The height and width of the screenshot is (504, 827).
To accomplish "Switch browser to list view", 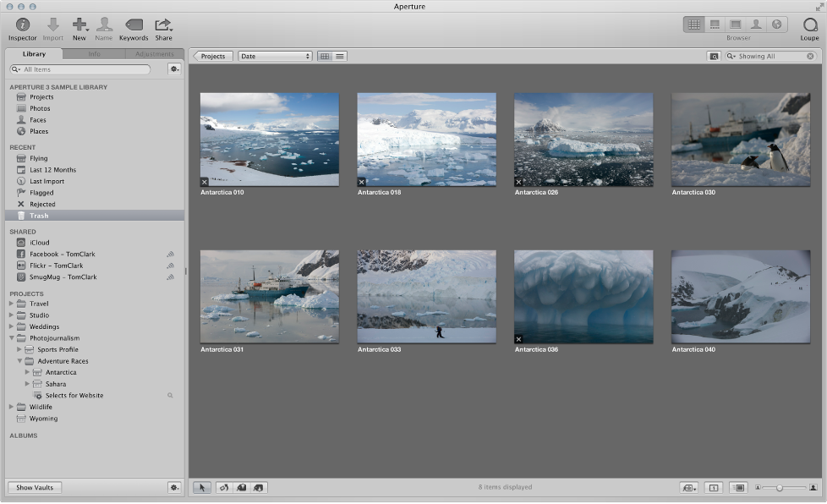I will pos(340,57).
